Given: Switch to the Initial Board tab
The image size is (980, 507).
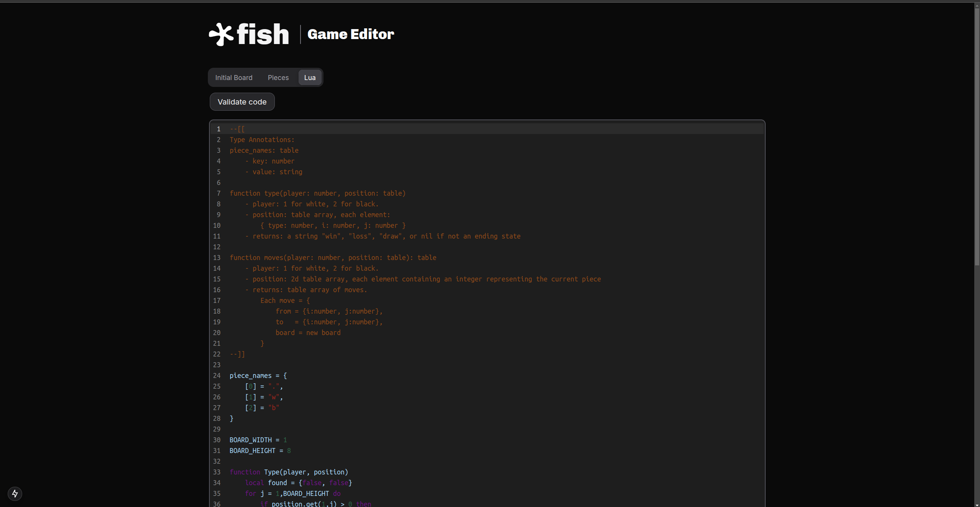Looking at the screenshot, I should pos(234,78).
